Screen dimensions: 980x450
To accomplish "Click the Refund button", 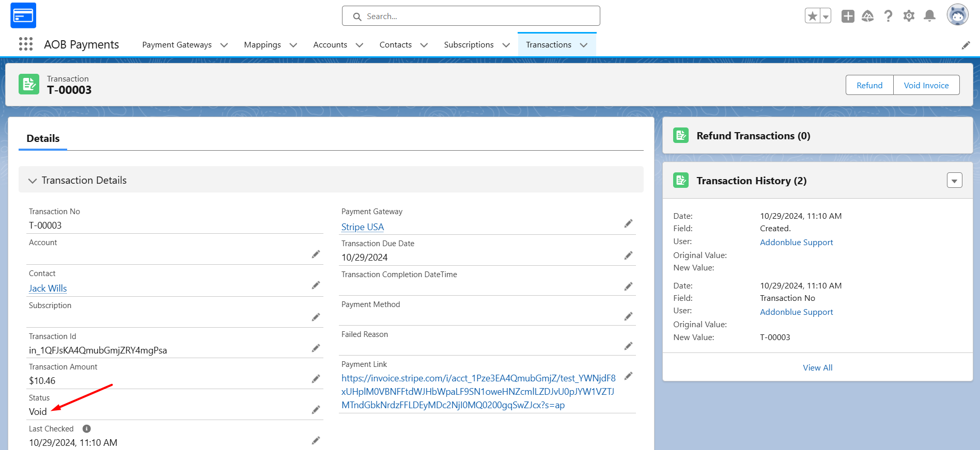I will click(869, 85).
